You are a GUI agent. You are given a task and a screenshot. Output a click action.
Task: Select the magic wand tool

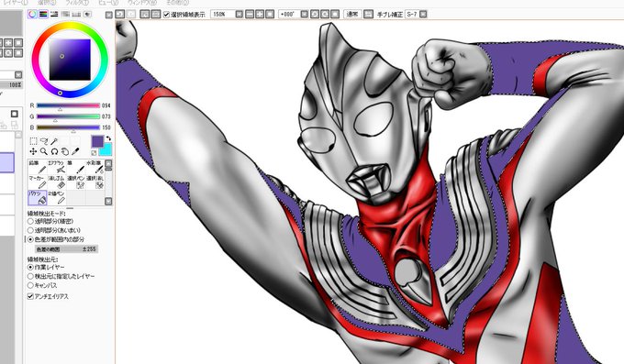click(54, 141)
